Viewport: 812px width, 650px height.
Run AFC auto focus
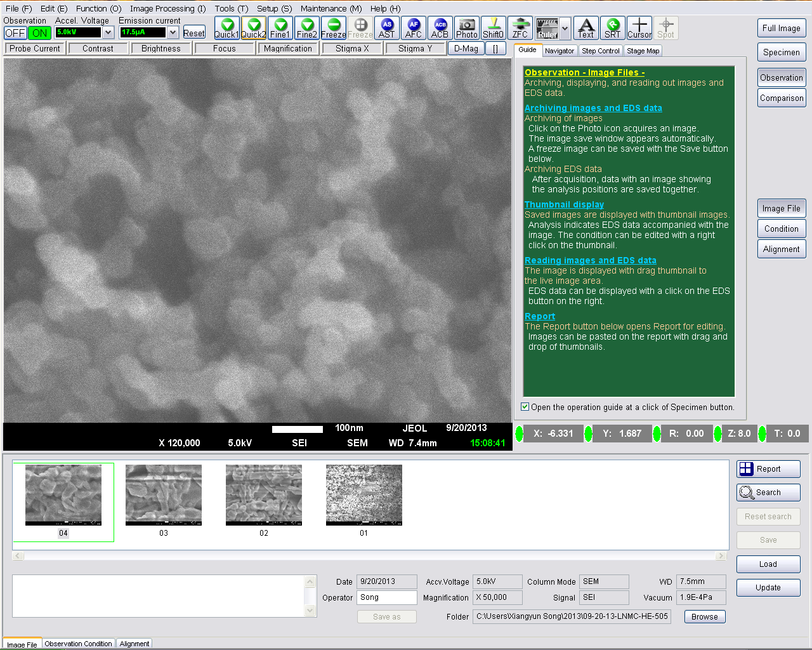[413, 28]
